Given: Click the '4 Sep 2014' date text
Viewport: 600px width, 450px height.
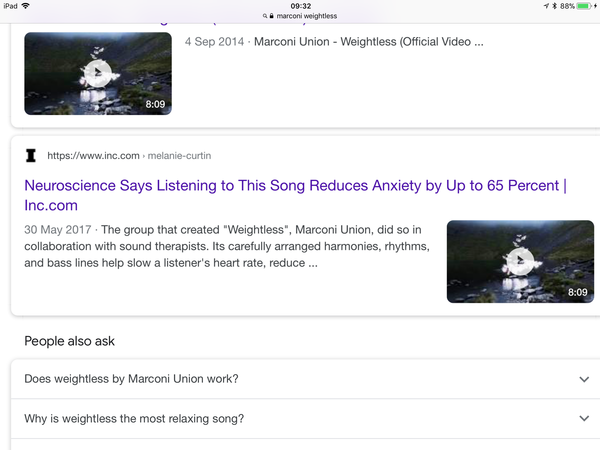Looking at the screenshot, I should click(214, 42).
